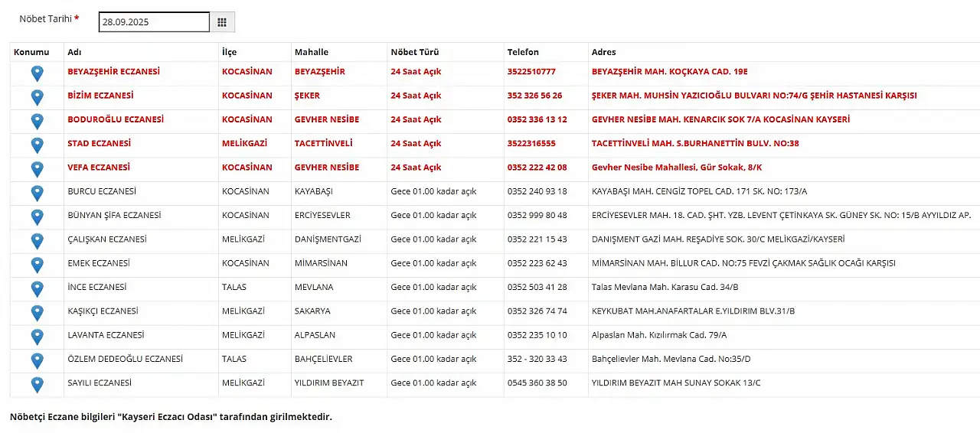980x433 pixels.
Task: Click the pin icon for Çalışkan Eczanesi
Action: click(37, 240)
